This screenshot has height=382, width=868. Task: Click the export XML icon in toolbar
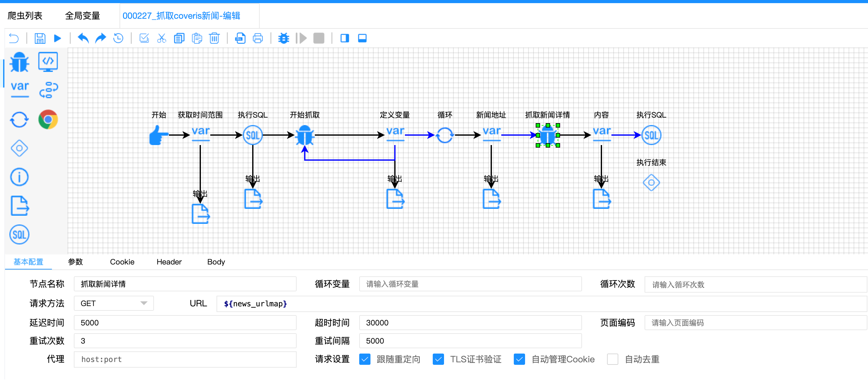240,38
